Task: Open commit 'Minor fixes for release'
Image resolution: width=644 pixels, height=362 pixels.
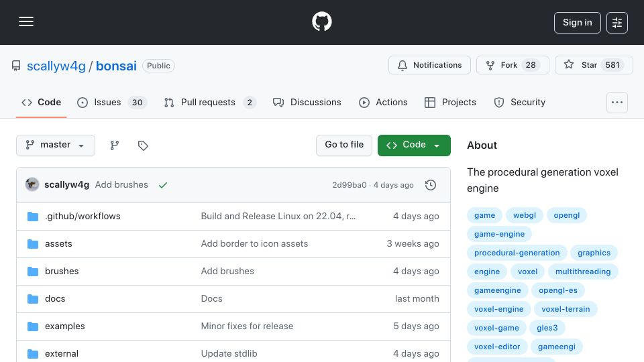Action: (247, 326)
